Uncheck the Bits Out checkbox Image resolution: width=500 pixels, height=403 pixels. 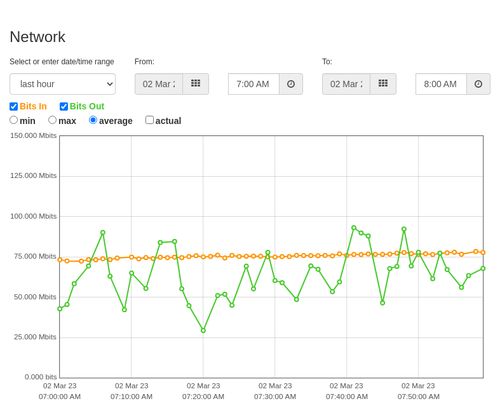[64, 106]
